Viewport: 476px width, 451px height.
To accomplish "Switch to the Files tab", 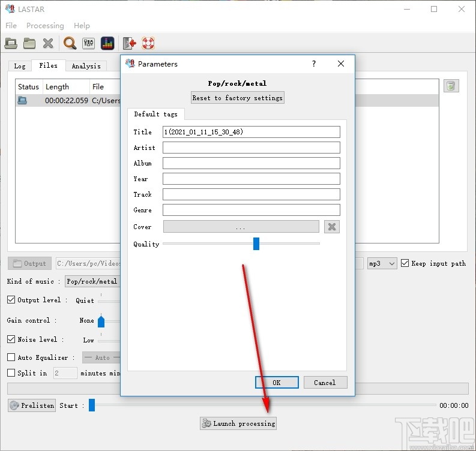I will tap(48, 65).
